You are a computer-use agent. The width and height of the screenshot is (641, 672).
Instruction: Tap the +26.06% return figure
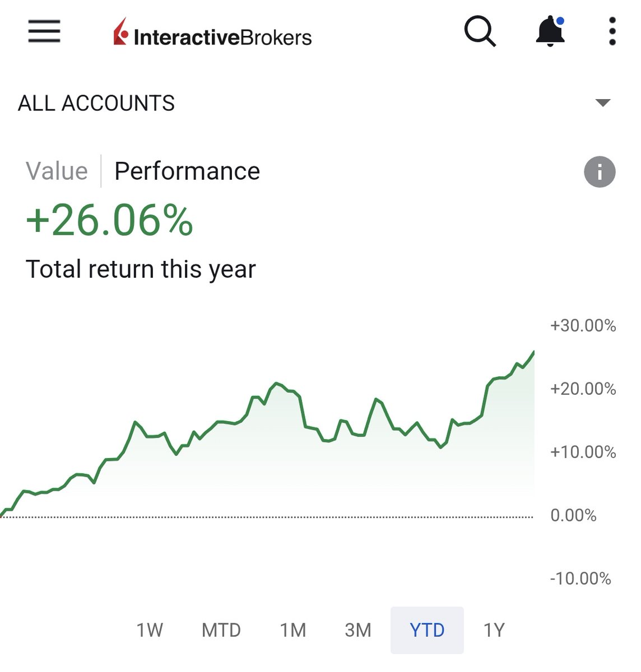[110, 221]
